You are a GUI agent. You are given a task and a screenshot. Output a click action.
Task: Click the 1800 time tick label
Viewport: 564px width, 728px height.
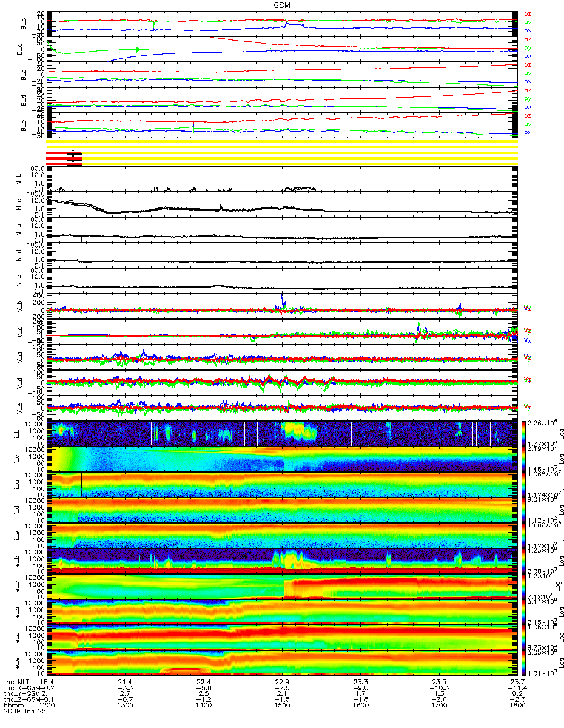[517, 706]
